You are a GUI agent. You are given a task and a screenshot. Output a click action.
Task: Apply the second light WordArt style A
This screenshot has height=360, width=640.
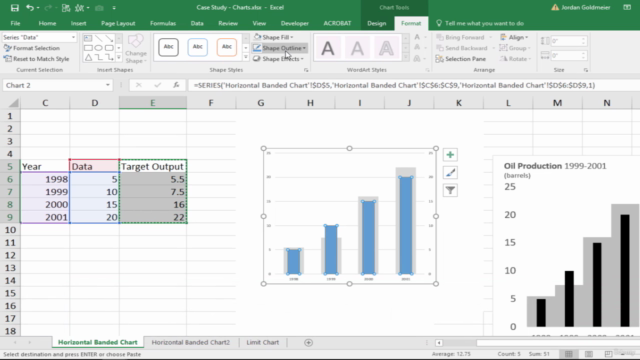[357, 48]
